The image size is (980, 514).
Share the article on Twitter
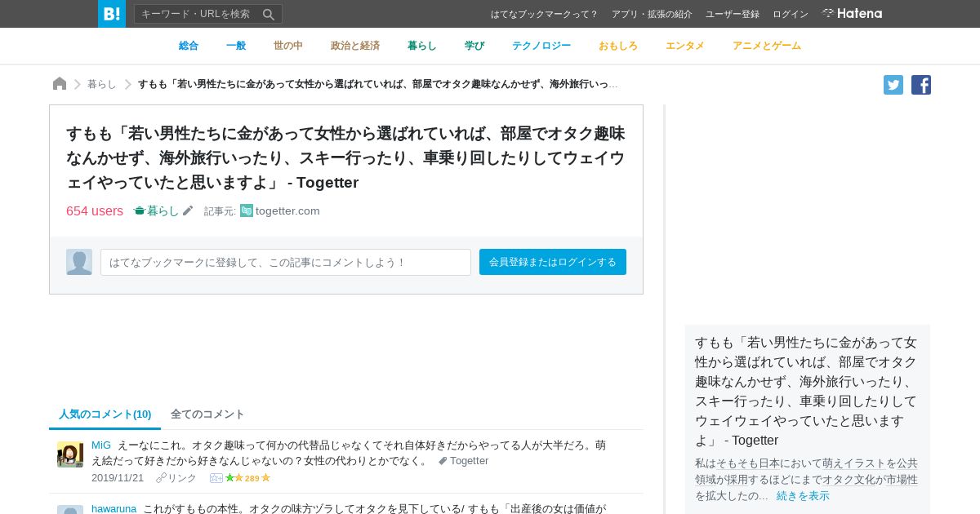click(893, 85)
